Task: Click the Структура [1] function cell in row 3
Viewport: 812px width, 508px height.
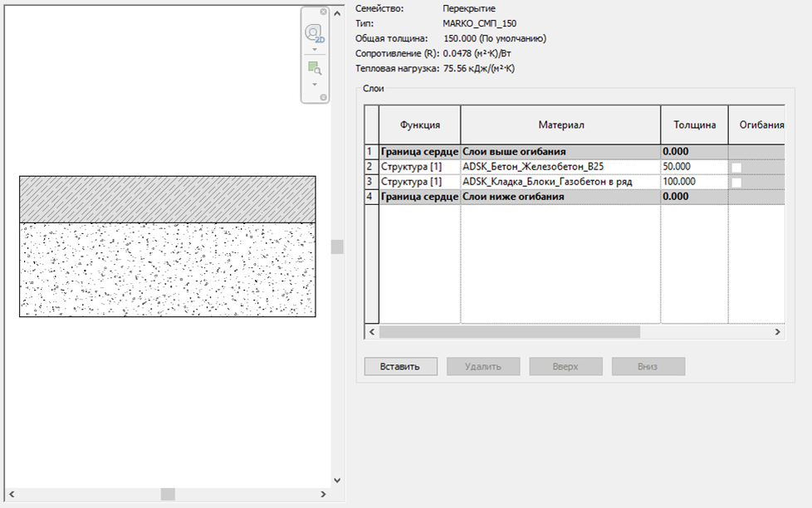Action: (x=420, y=182)
